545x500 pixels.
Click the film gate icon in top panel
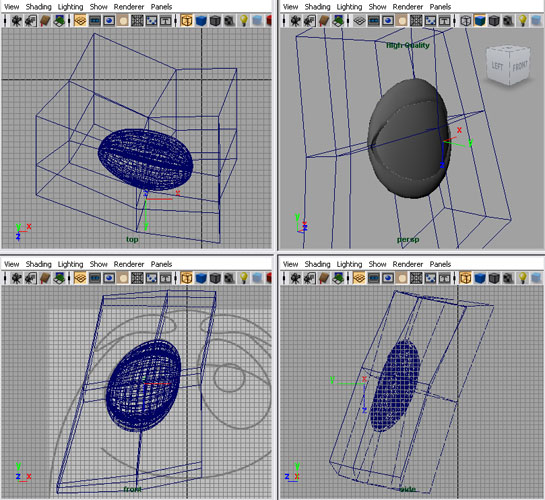95,21
